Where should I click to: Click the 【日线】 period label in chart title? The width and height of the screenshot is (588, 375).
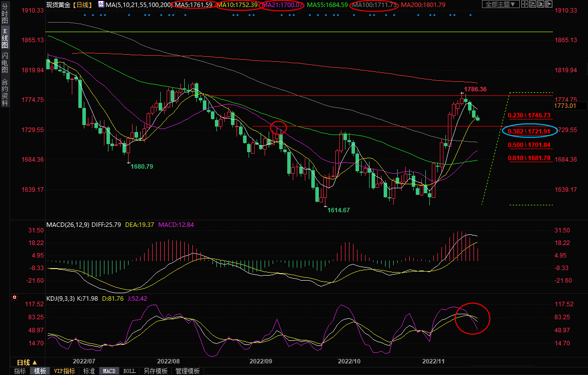click(x=82, y=5)
